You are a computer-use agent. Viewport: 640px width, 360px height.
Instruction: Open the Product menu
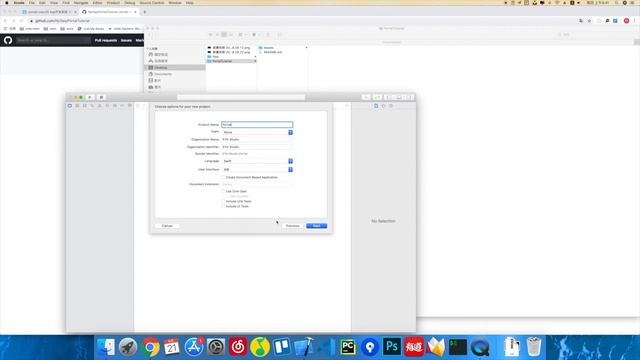pyautogui.click(x=113, y=3)
